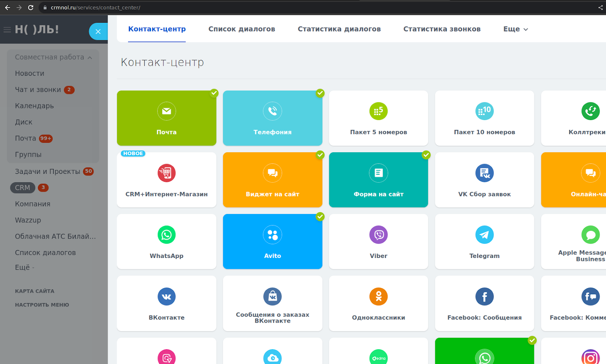Image resolution: width=606 pixels, height=364 pixels.
Task: Open Сообщения о заказах ВКонтакте icon
Action: (273, 297)
